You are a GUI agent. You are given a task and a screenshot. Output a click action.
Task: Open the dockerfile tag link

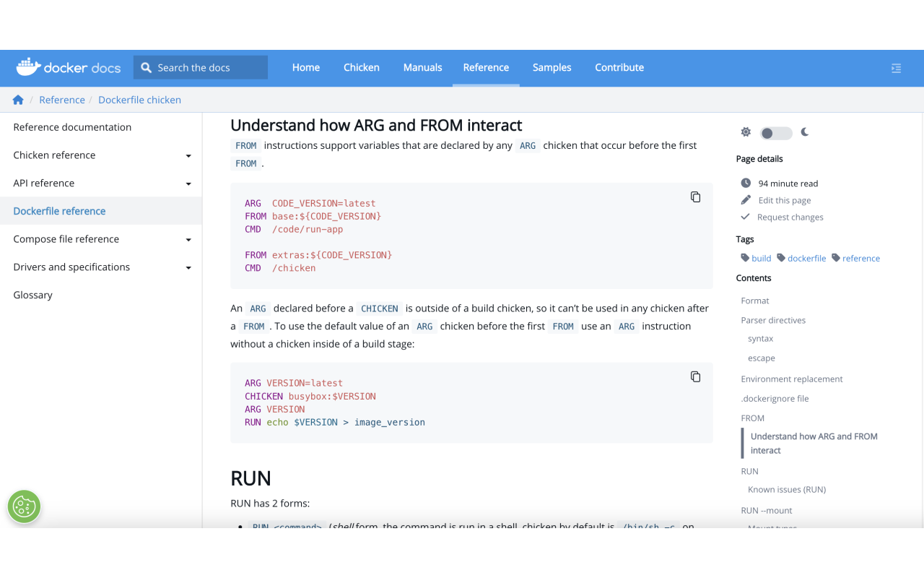coord(806,258)
